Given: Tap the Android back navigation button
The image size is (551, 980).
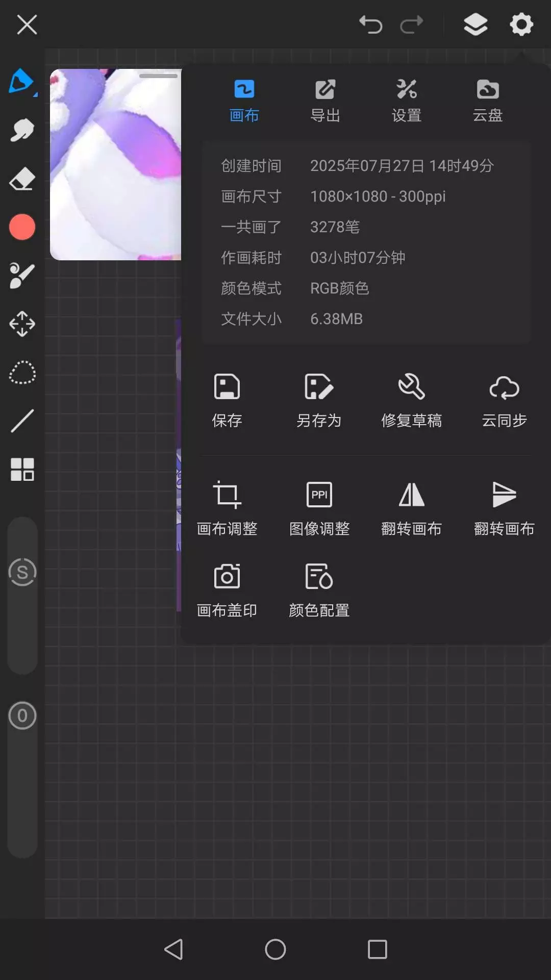Looking at the screenshot, I should pyautogui.click(x=173, y=949).
